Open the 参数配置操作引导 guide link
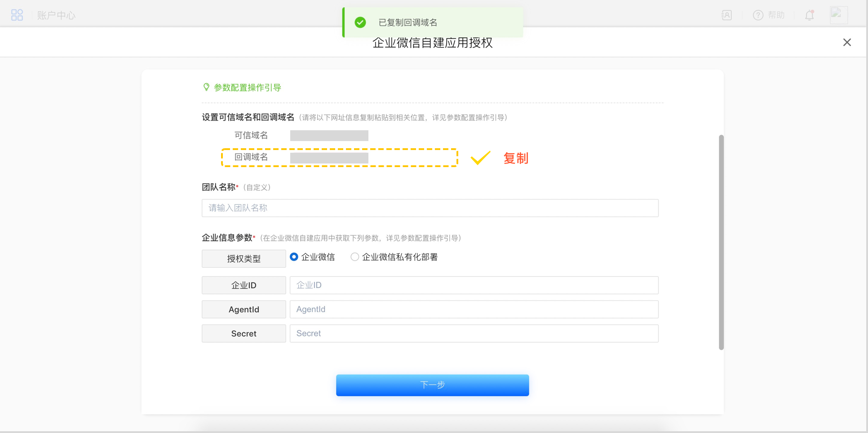Screen dimensions: 868x433 [247, 88]
